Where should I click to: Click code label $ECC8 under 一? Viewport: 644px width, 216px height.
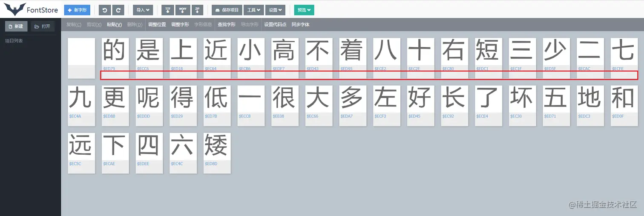pos(245,116)
